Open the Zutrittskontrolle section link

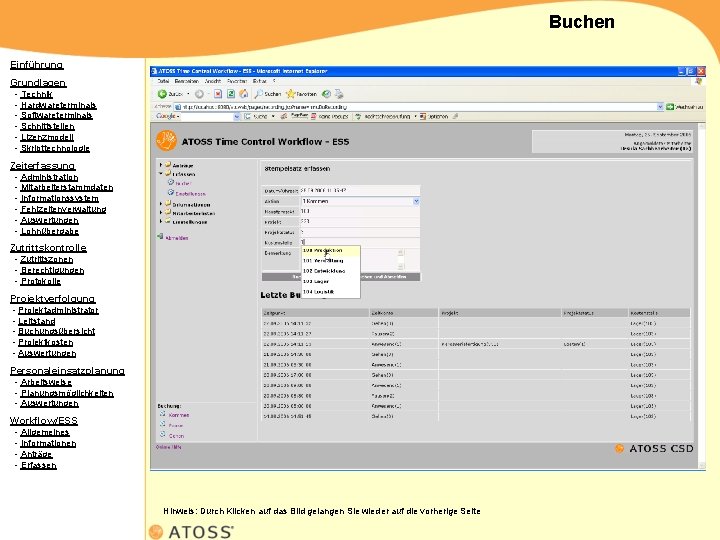[x=48, y=248]
